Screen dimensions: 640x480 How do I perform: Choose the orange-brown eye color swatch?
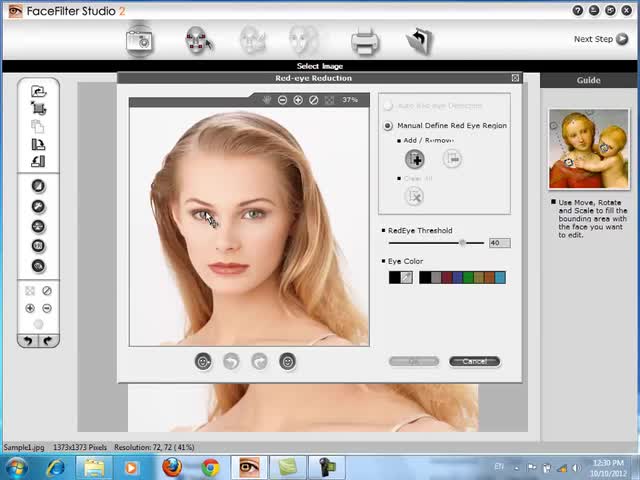tap(489, 278)
